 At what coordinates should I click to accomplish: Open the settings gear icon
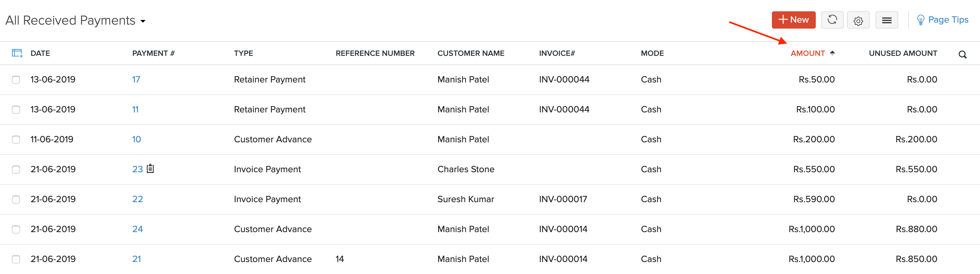pos(858,20)
